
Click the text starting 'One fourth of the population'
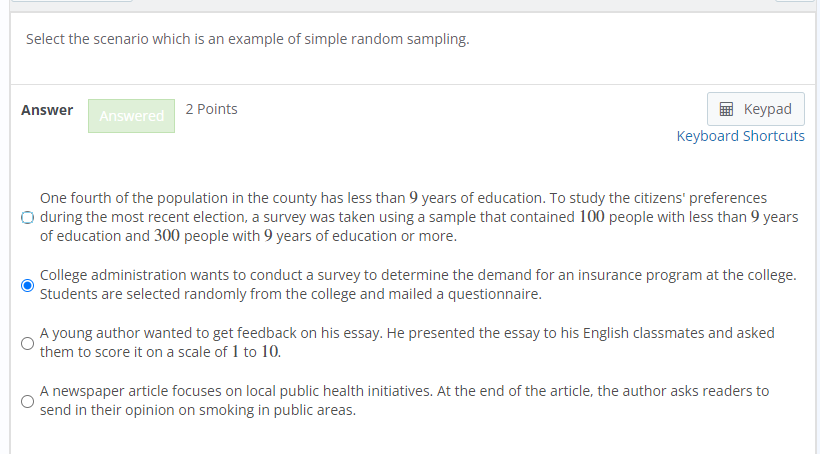pyautogui.click(x=419, y=217)
